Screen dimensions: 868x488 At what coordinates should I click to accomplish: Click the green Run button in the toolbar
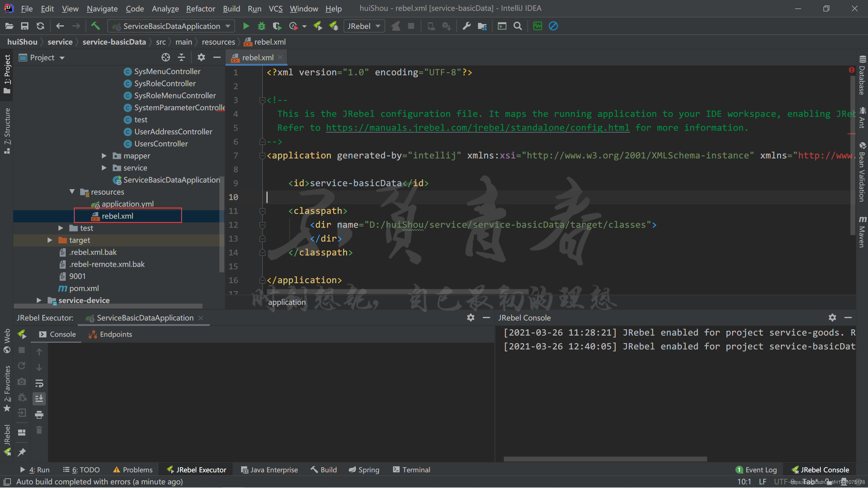point(246,26)
